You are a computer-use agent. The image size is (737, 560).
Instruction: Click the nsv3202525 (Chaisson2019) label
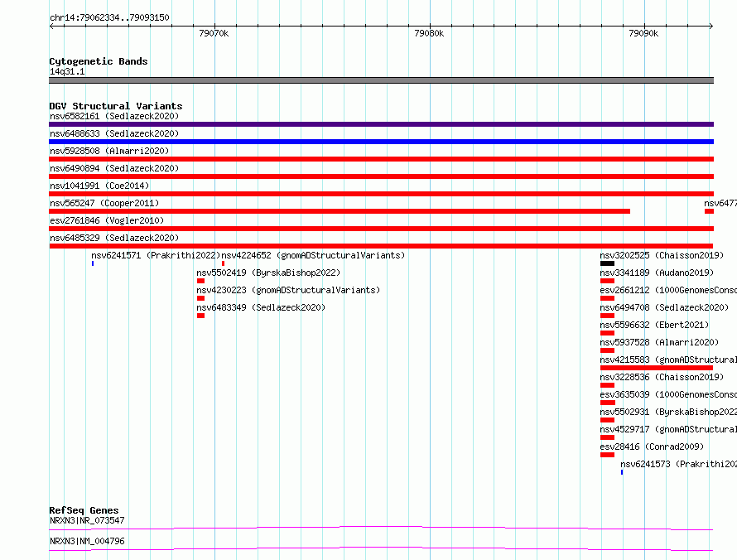662,255
